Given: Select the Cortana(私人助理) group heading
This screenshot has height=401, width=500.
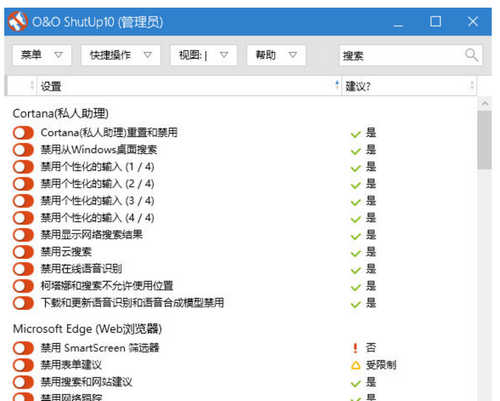Looking at the screenshot, I should tap(60, 114).
